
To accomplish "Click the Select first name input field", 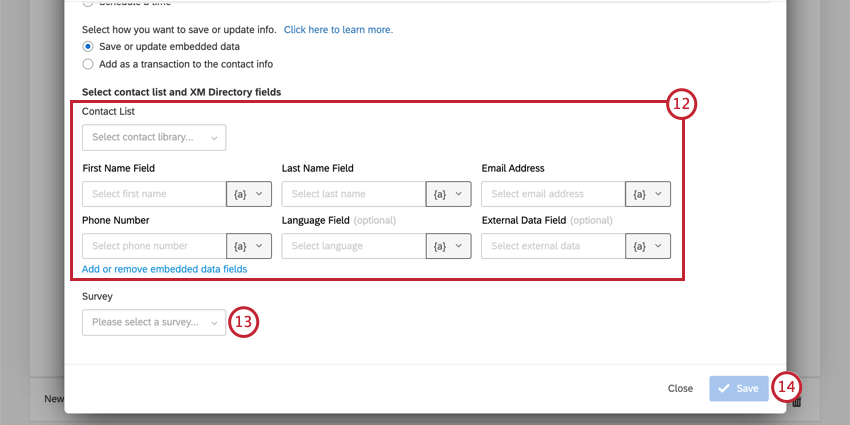I will tap(154, 194).
